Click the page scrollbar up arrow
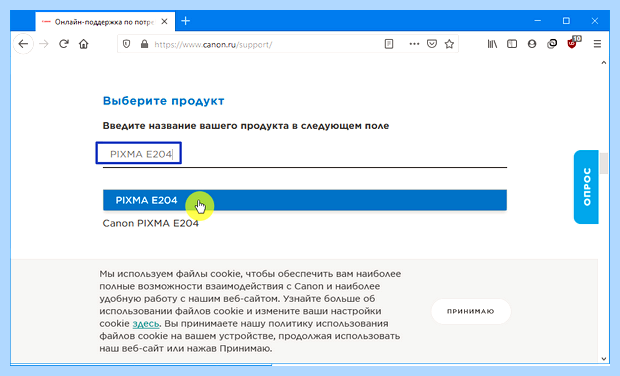Image resolution: width=620 pixels, height=376 pixels. 603,63
